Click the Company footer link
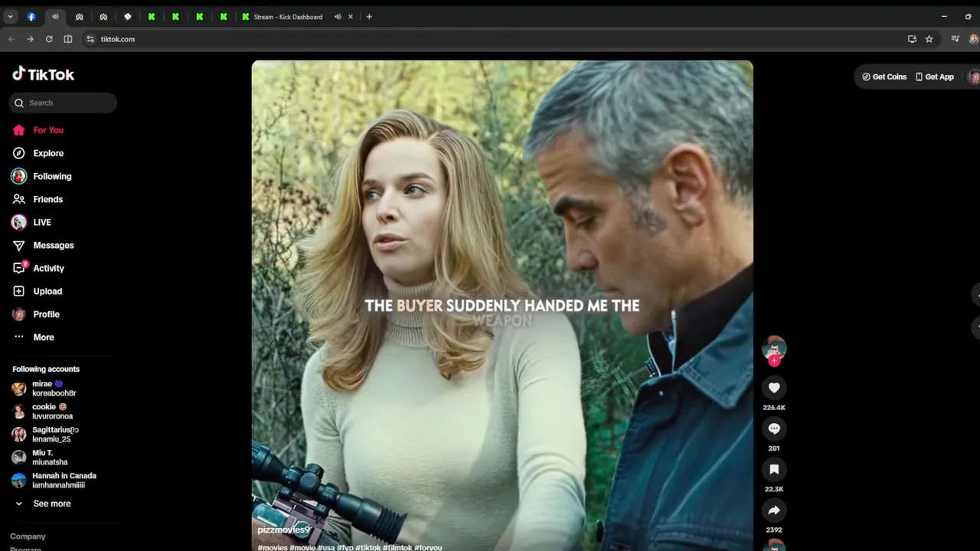 pyautogui.click(x=28, y=536)
